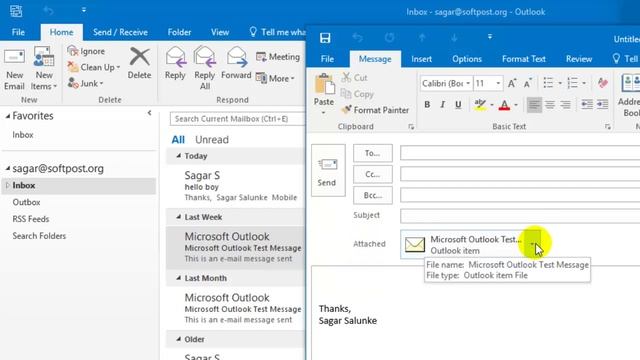Collapse the folder pane with the chevron
Viewport: 640px width, 360px height.
149,113
